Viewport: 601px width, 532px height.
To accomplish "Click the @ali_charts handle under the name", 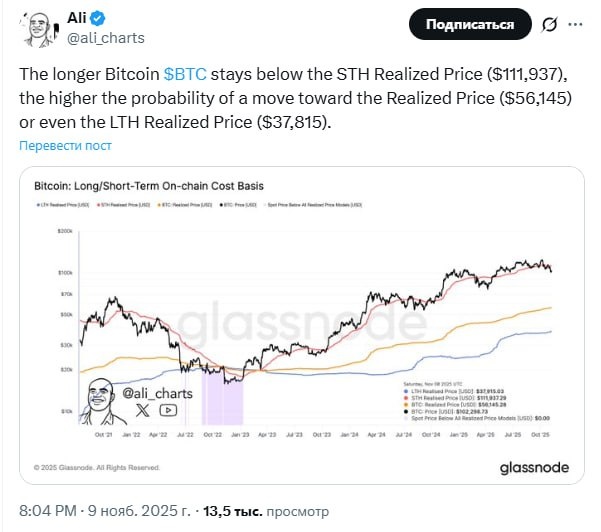I will (105, 38).
